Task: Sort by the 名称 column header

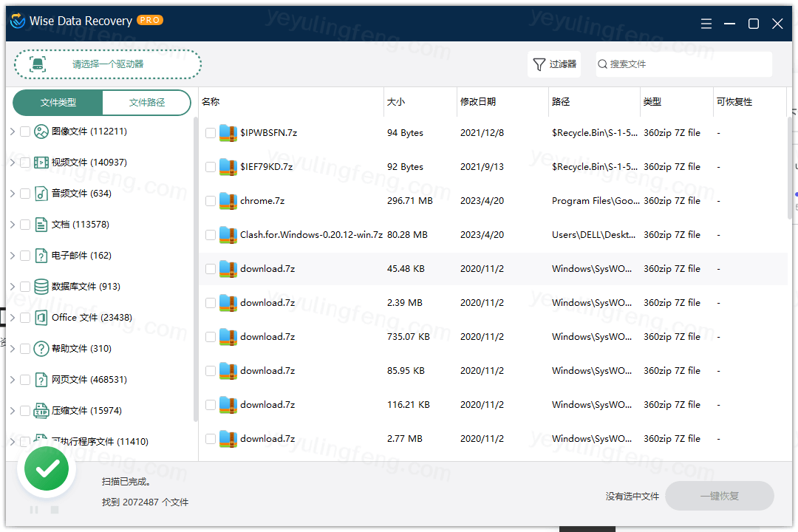Action: click(291, 102)
